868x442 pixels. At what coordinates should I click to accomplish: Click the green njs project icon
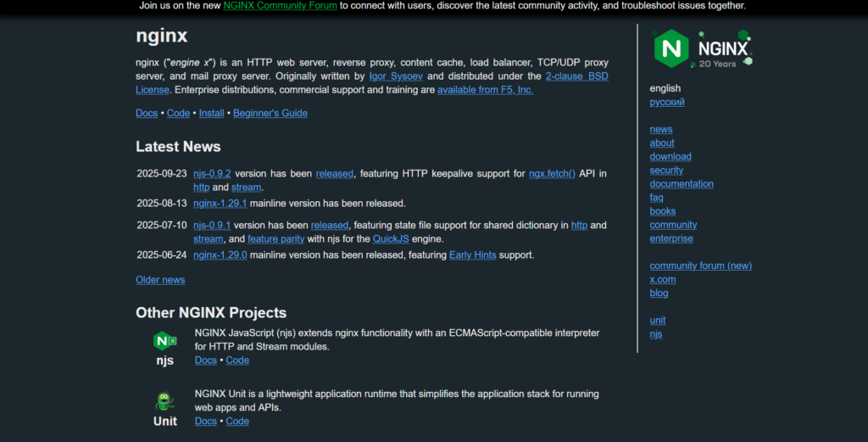(x=164, y=341)
